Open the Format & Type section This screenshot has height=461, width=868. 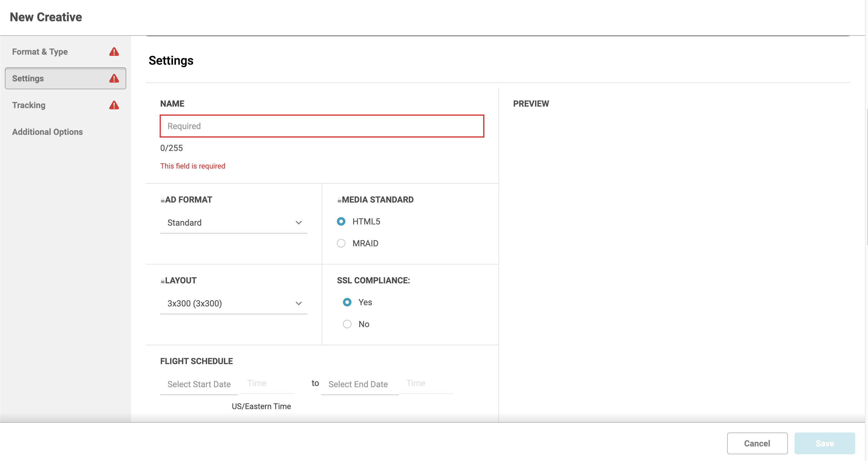(65, 52)
